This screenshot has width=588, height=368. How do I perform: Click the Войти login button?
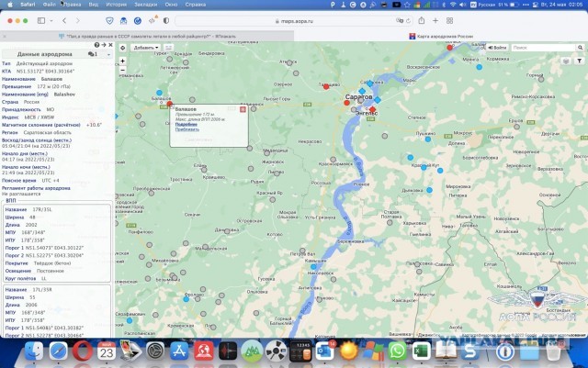tap(497, 48)
